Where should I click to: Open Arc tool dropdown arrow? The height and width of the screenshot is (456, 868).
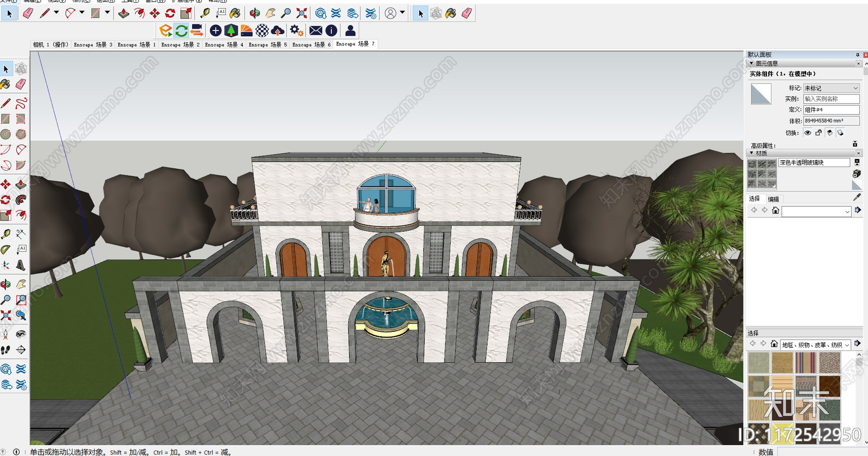tap(82, 12)
